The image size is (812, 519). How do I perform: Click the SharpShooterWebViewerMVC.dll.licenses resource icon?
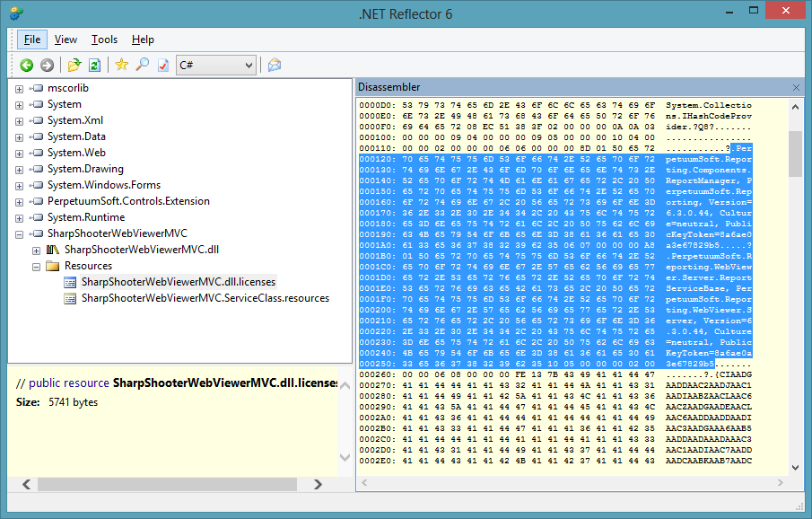pyautogui.click(x=70, y=282)
